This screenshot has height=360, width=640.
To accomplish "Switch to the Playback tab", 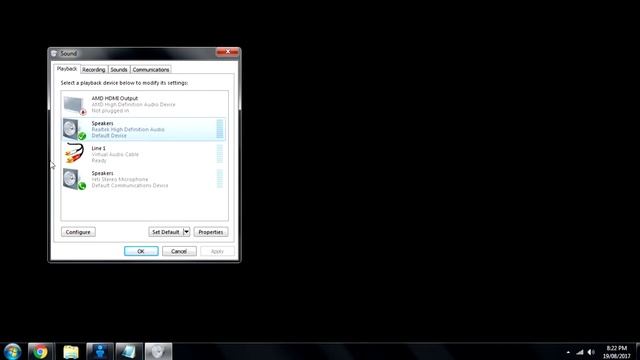I will (x=67, y=69).
